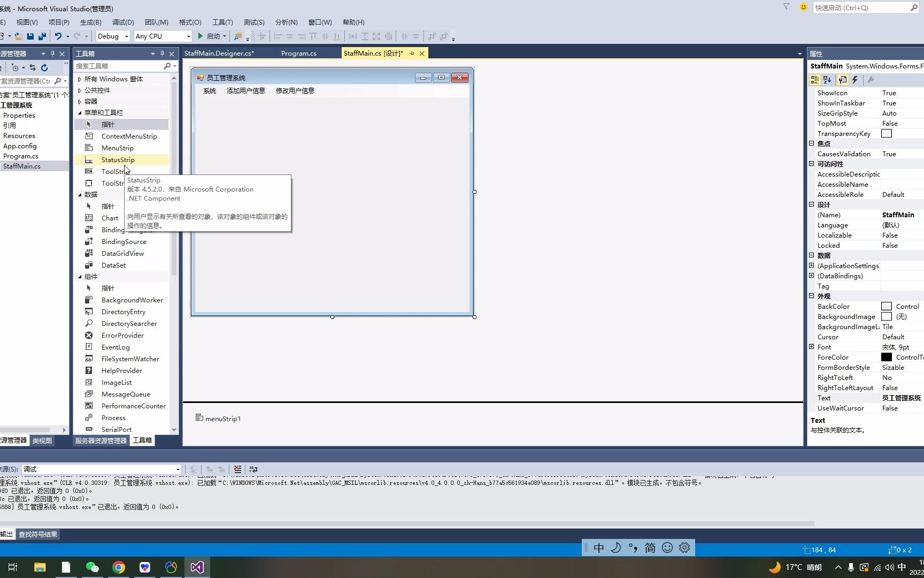Switch to the 查找符号结果 tab

click(38, 534)
